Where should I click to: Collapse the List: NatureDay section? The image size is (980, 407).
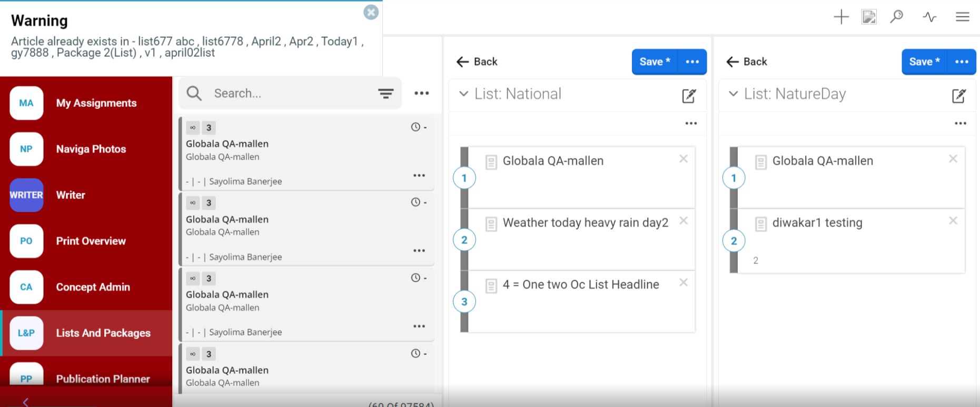[733, 94]
